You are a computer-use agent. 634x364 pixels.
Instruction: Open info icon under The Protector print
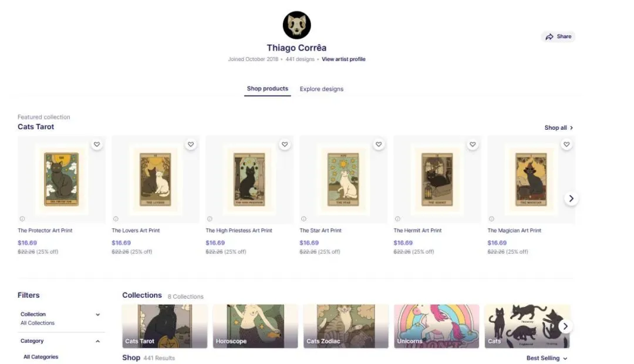pos(22,219)
